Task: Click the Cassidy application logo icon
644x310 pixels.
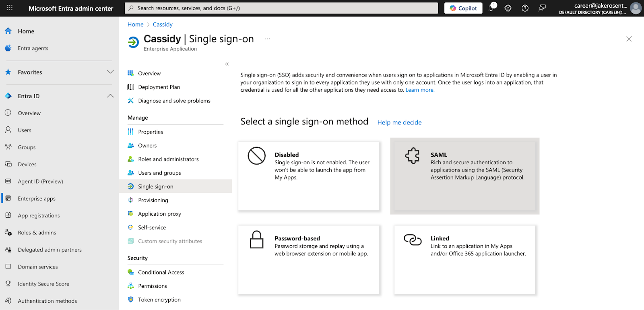Action: [134, 42]
